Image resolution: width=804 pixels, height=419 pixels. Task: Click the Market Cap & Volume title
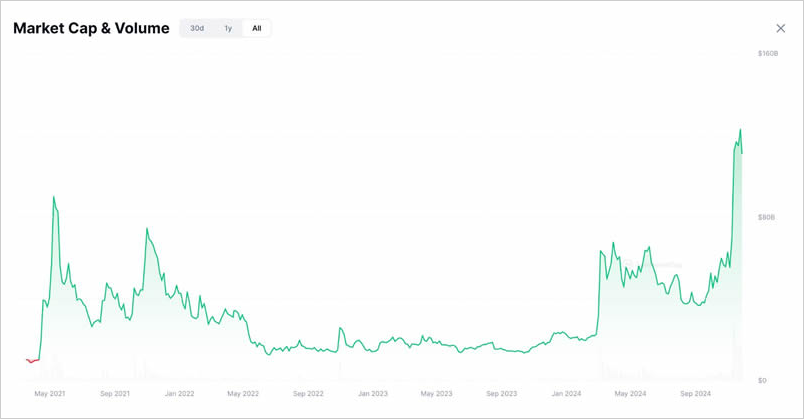(x=91, y=28)
